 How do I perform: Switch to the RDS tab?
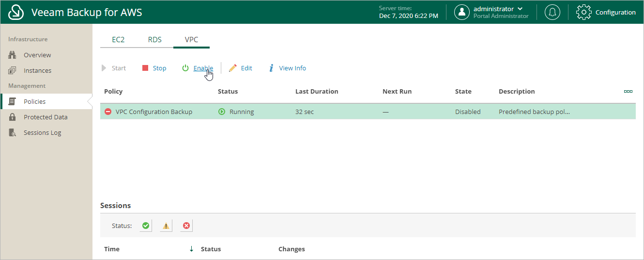click(155, 40)
